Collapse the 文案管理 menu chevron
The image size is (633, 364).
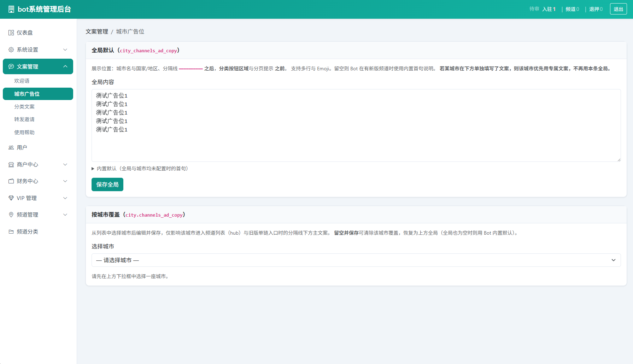coord(65,66)
